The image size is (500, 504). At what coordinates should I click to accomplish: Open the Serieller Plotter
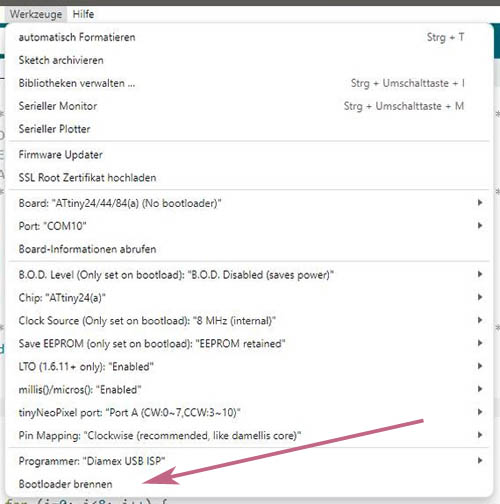(x=249, y=129)
